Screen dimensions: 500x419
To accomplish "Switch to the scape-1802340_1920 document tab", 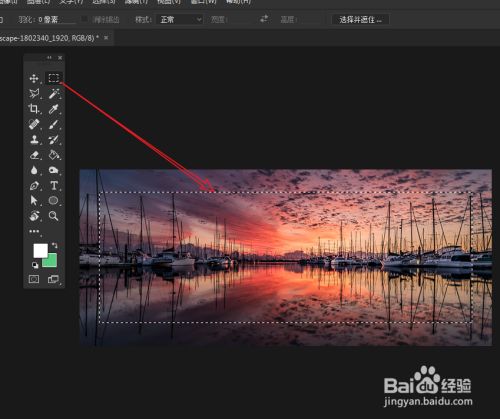I will point(49,38).
